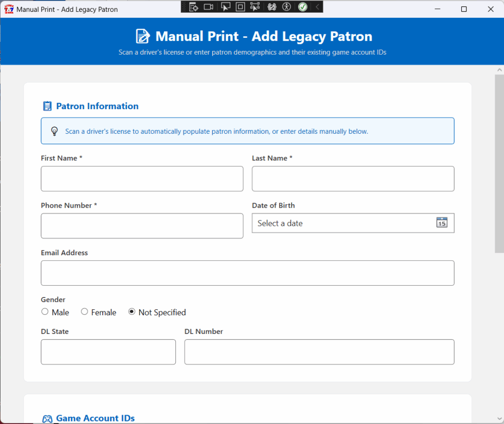Click the Email Address label

point(64,253)
